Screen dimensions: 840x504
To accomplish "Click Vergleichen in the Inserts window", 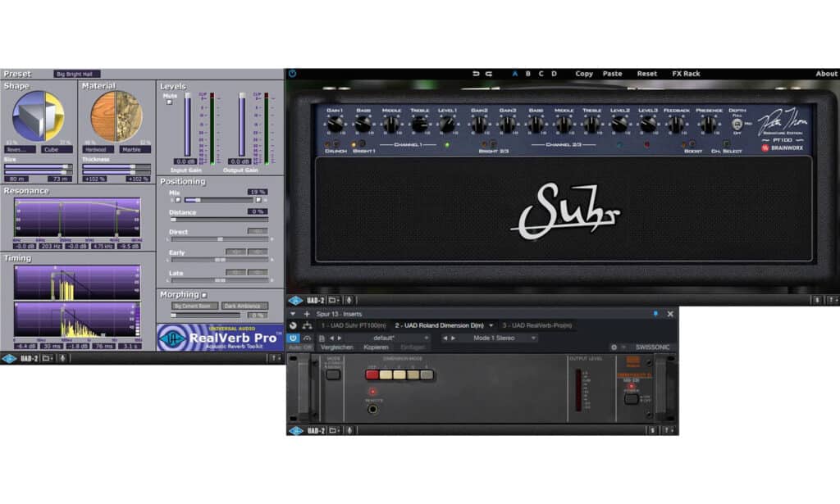I will (x=337, y=347).
